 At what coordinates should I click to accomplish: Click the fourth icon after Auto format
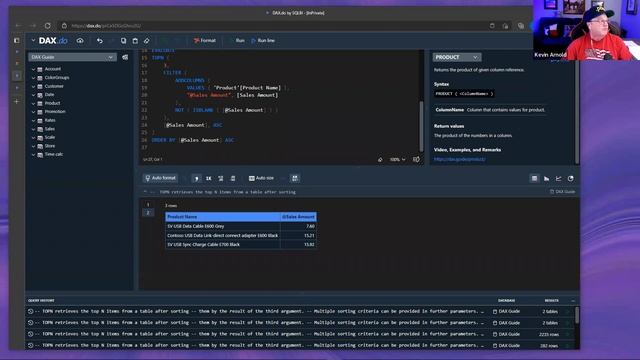coord(233,178)
